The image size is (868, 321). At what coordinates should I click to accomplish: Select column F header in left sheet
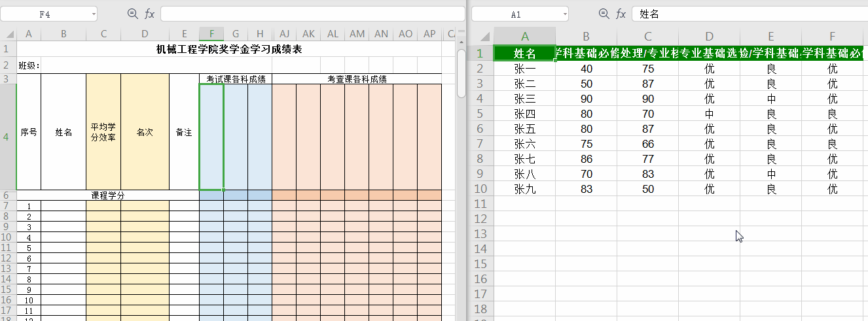tap(211, 34)
